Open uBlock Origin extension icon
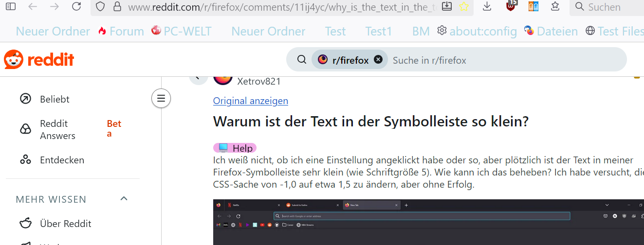644x245 pixels. (511, 6)
